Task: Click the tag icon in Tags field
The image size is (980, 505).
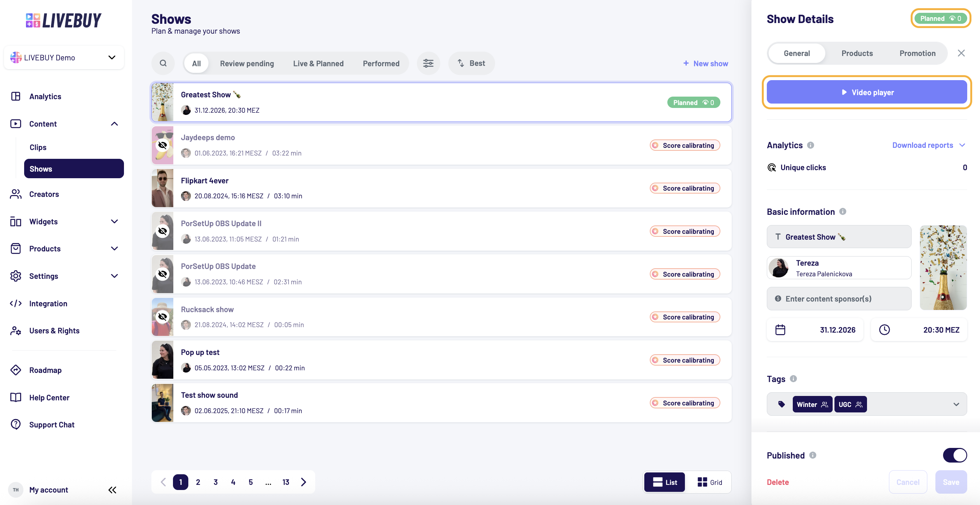Action: coord(781,404)
